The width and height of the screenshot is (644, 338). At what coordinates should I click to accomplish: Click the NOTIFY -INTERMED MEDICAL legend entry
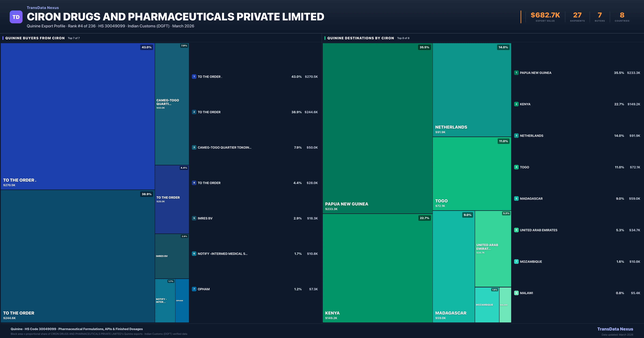[x=222, y=254]
